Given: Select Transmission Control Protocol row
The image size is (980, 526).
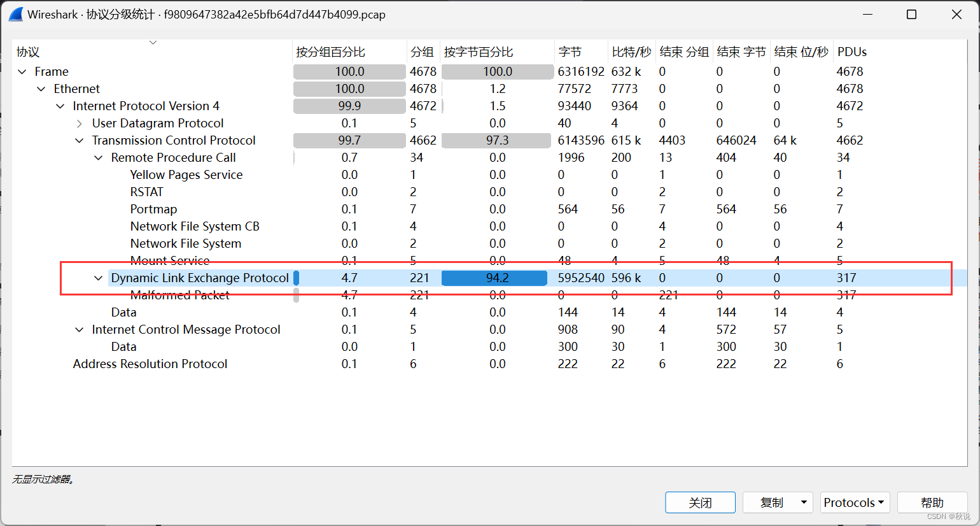Looking at the screenshot, I should 489,141.
